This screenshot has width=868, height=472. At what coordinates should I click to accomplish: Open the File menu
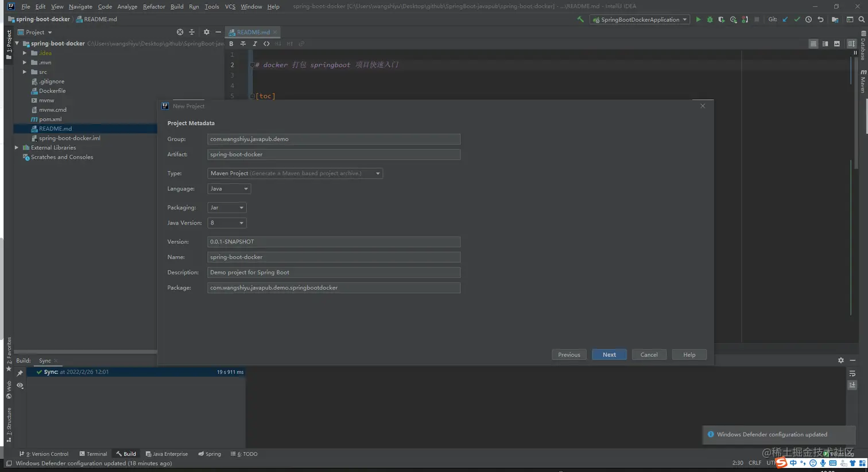[26, 6]
